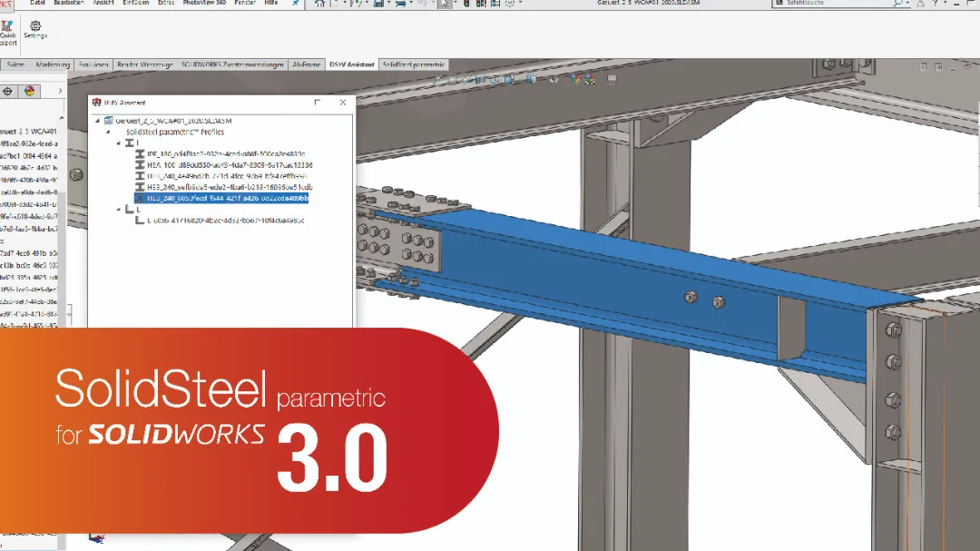The height and width of the screenshot is (551, 980).
Task: Collapse the L profiles group
Action: click(x=121, y=209)
